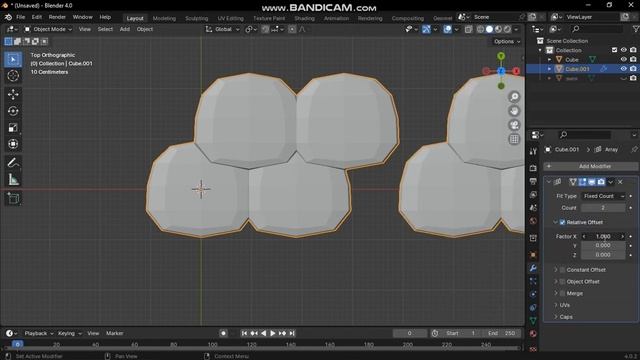Select the Select Box tool
The image size is (640, 360).
pyautogui.click(x=13, y=60)
